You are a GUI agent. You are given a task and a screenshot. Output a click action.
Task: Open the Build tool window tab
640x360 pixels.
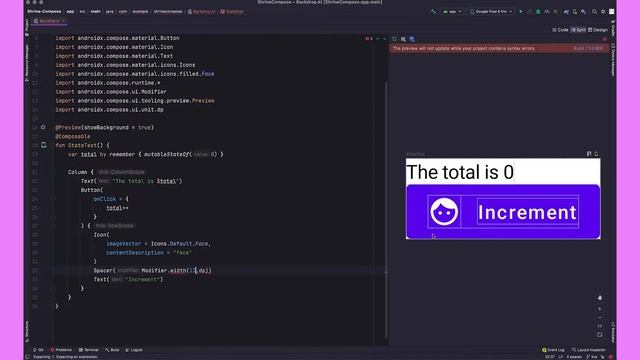112,350
